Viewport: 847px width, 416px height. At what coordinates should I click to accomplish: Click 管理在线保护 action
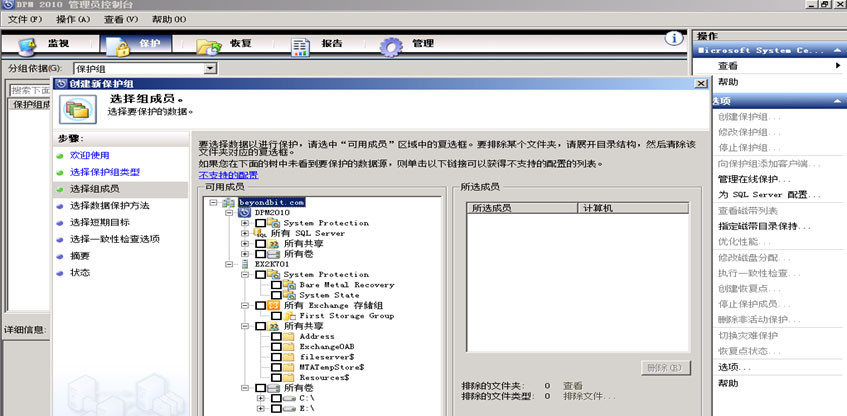tap(754, 179)
